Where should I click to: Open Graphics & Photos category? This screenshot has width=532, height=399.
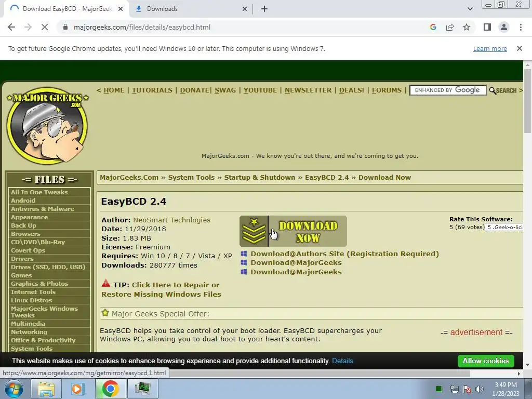[39, 284]
